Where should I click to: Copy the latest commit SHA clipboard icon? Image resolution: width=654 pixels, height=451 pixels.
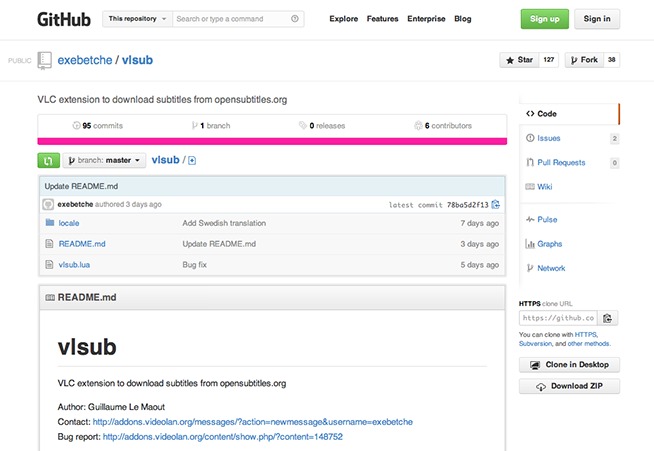coord(496,204)
